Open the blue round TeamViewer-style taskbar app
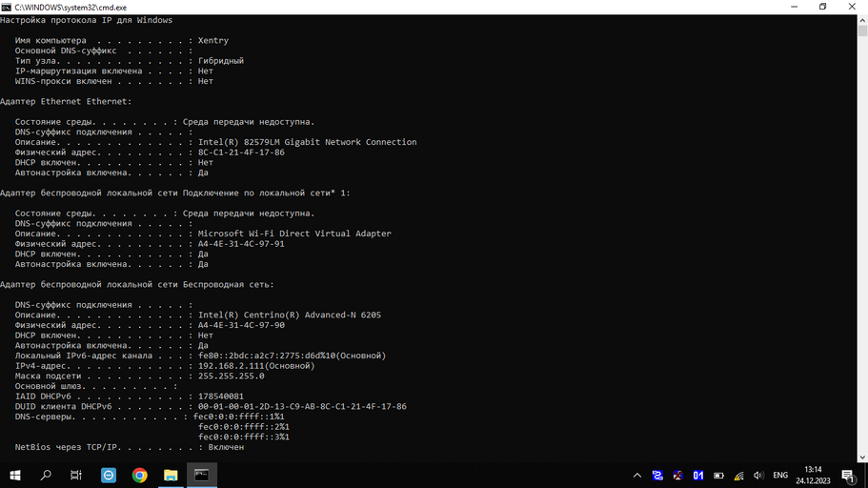868x488 pixels. pyautogui.click(x=109, y=476)
